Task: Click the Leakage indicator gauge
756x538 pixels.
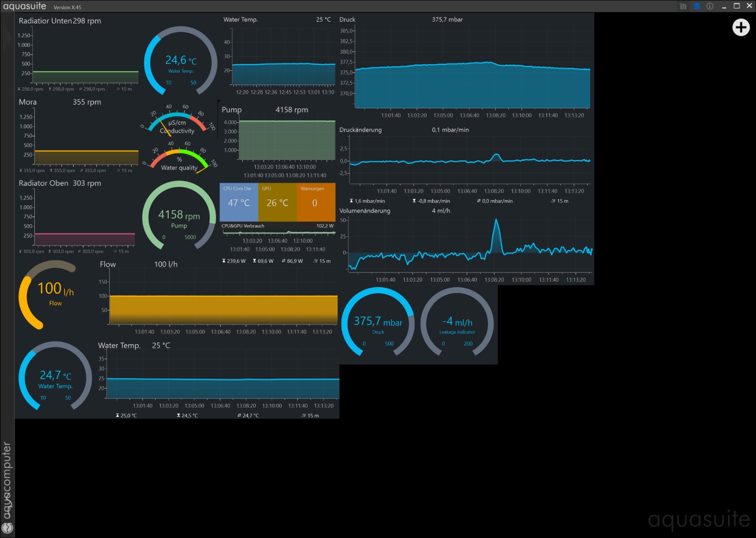Action: click(457, 322)
